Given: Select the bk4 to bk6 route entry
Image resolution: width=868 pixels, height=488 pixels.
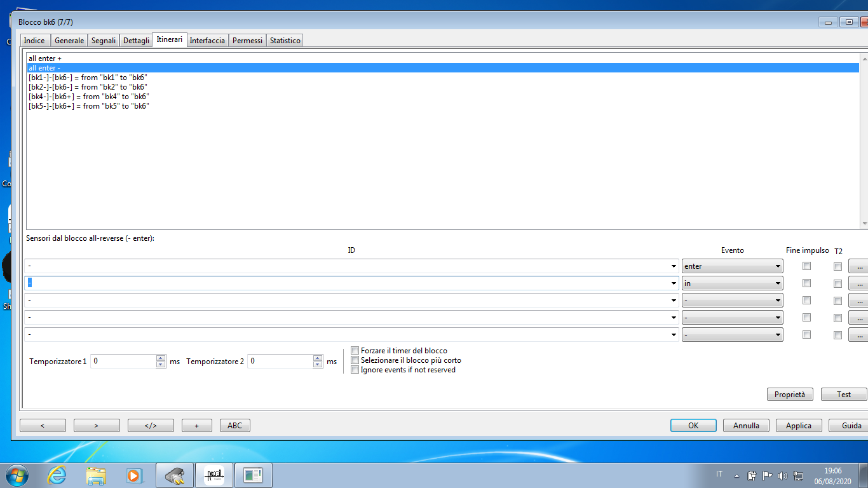Looking at the screenshot, I should click(88, 97).
